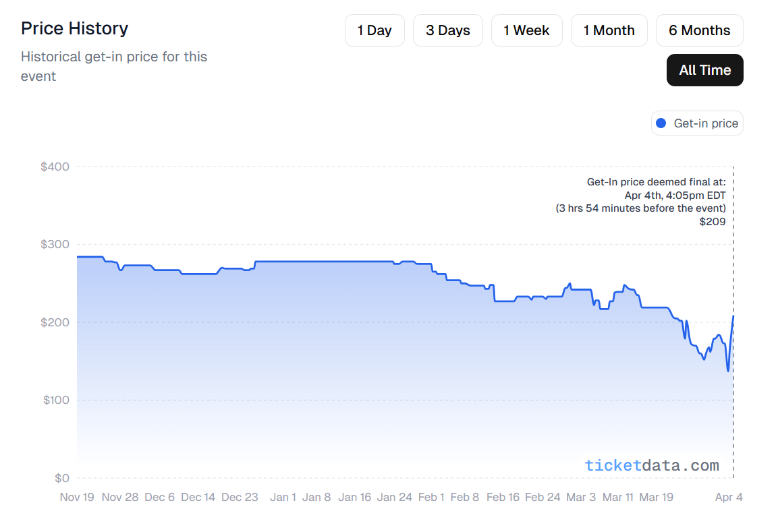778x532 pixels.
Task: Select the 1 Day time range
Action: 374,30
